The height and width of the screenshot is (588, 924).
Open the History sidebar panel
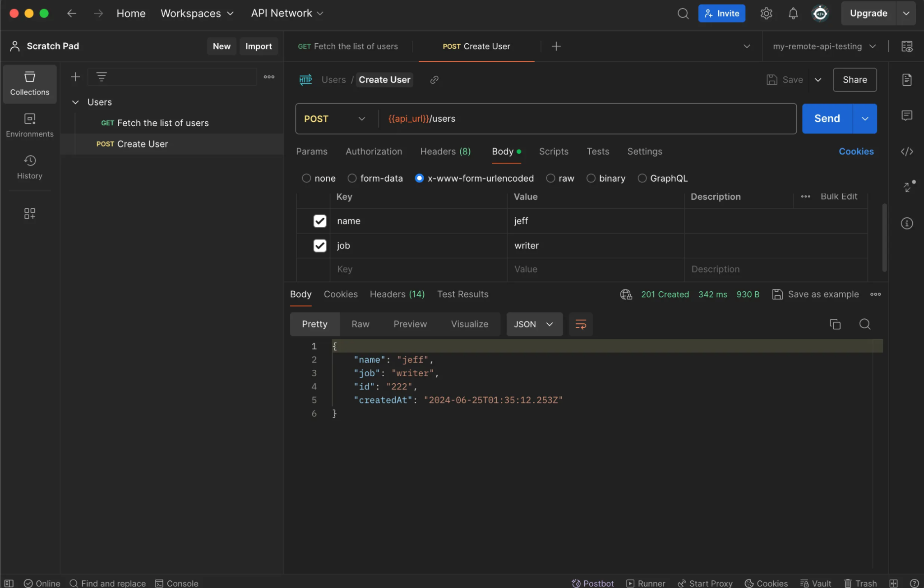coord(30,167)
